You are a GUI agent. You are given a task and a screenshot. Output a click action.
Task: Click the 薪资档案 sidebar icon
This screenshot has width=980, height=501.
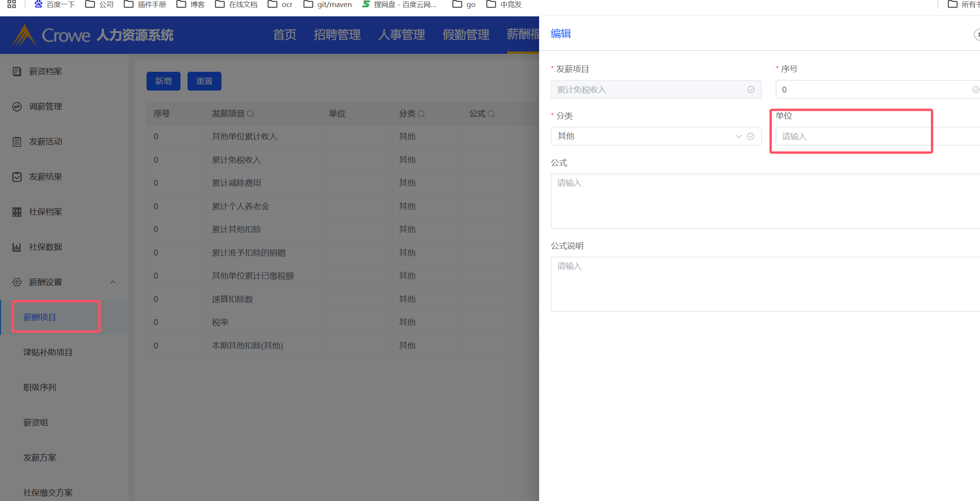[x=17, y=71]
